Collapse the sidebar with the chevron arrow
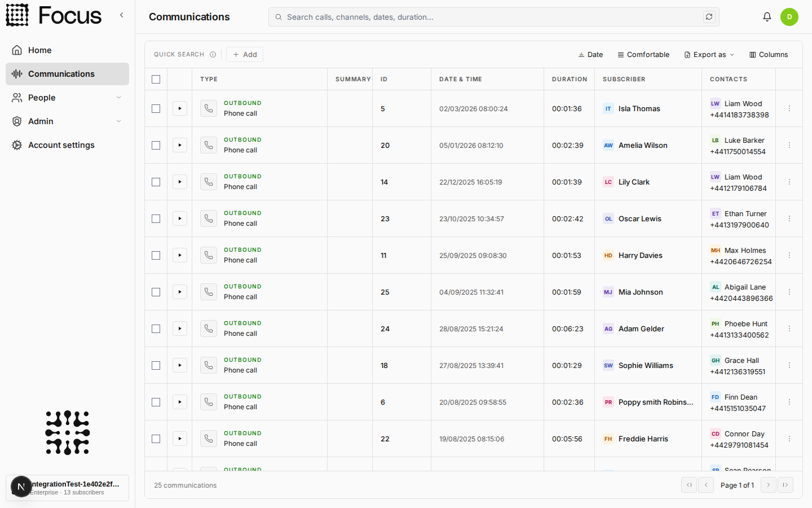Image resolution: width=812 pixels, height=508 pixels. click(x=121, y=15)
